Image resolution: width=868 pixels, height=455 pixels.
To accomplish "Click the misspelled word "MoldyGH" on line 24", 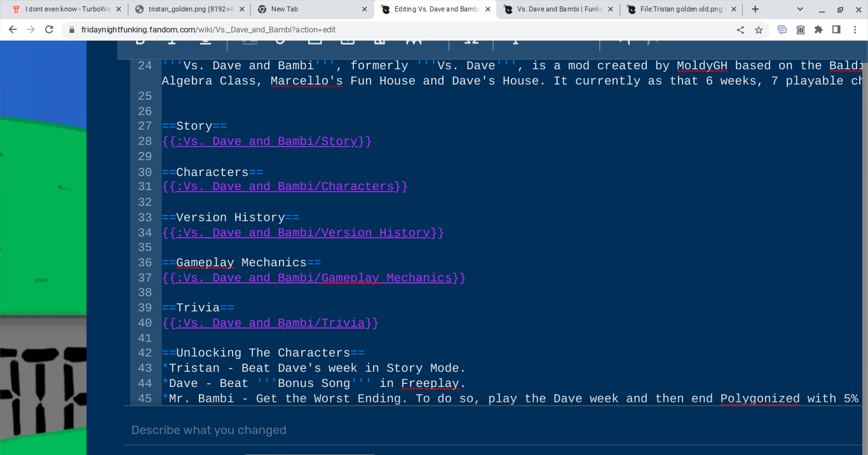I will (x=702, y=65).
